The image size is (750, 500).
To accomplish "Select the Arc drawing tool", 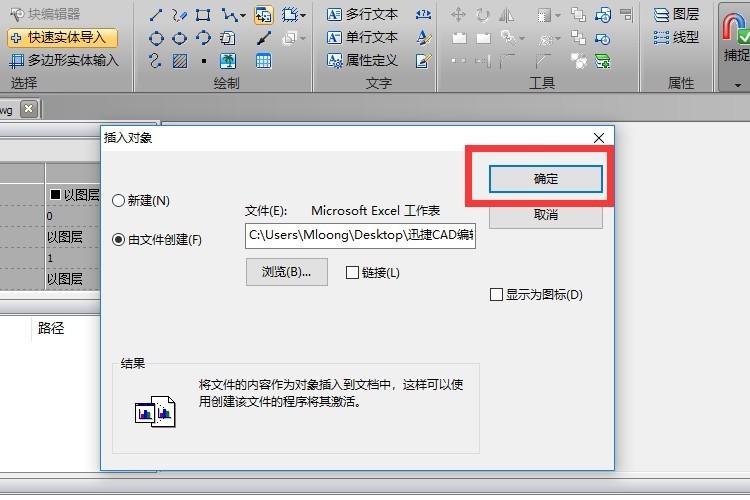I will [203, 38].
